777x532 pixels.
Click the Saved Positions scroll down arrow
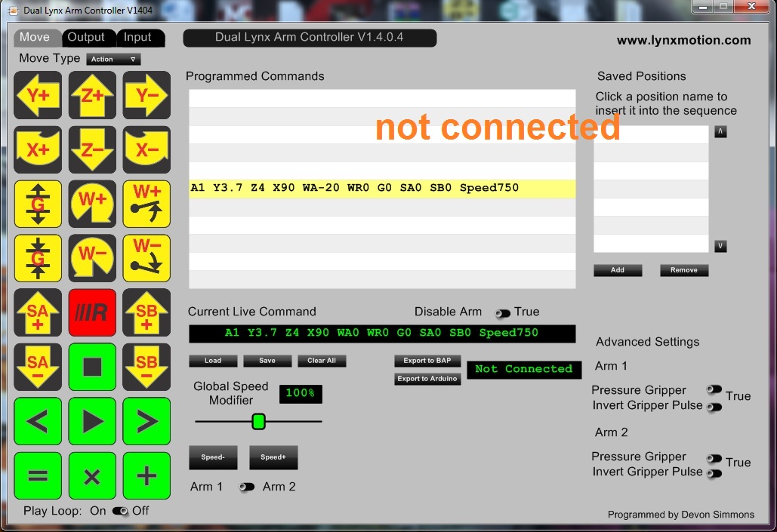720,246
